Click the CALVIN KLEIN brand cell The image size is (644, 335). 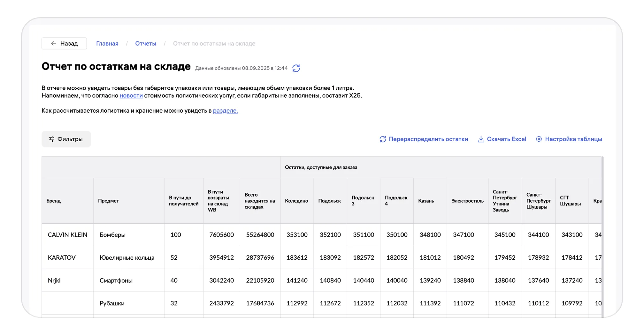[x=67, y=235]
